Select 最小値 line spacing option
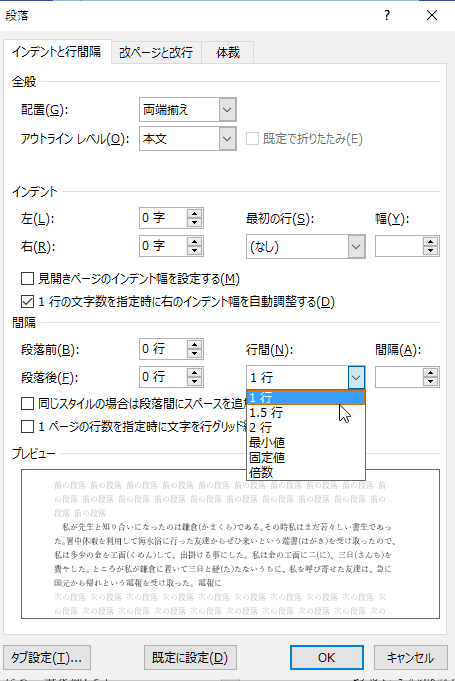Screen dimensions: 455x681 pos(306,442)
